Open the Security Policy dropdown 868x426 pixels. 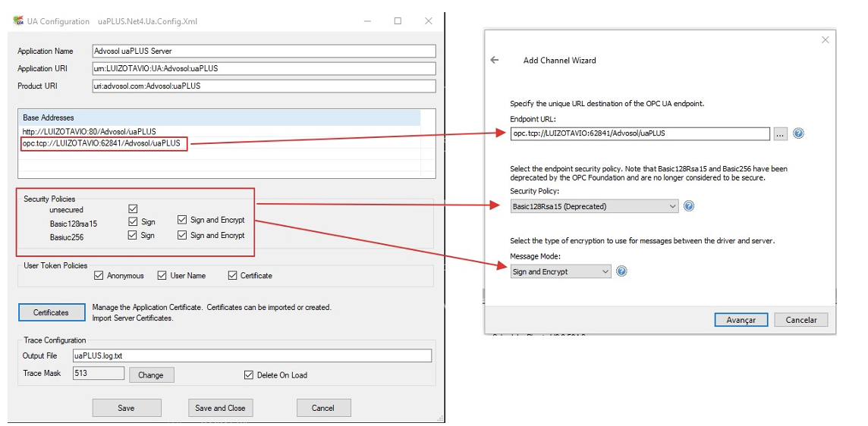coord(594,206)
